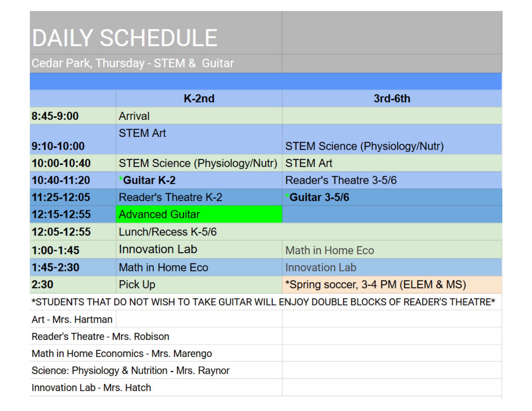The width and height of the screenshot is (532, 411).
Task: Select the Pick Up cell
Action: 137,284
